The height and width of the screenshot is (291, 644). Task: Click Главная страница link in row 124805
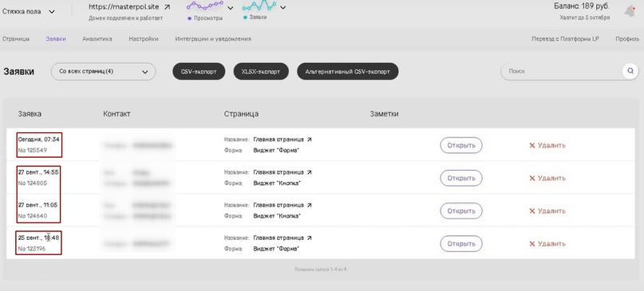[x=279, y=172]
